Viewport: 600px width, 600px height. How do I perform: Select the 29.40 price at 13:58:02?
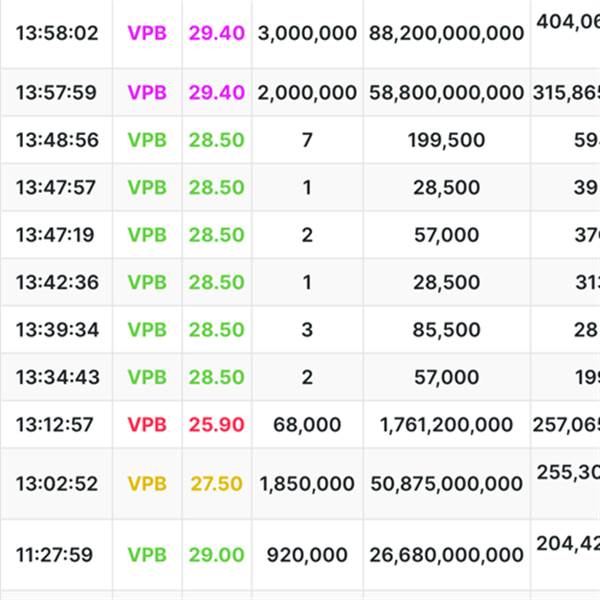[216, 33]
